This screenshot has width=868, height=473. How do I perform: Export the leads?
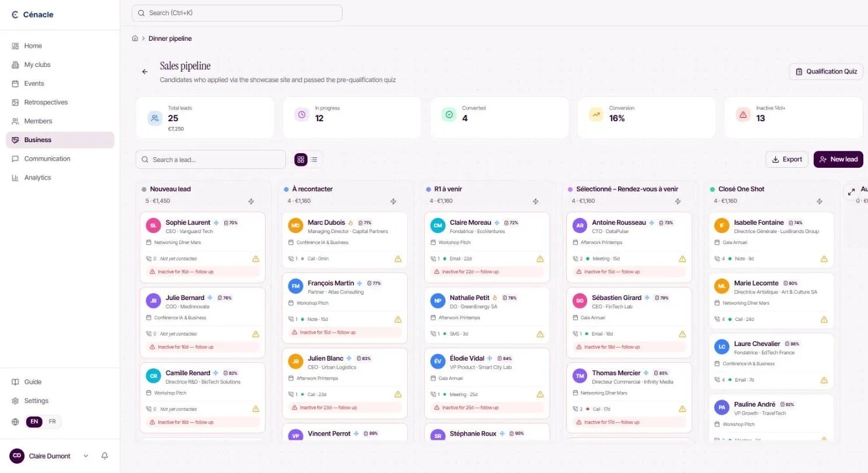(787, 160)
